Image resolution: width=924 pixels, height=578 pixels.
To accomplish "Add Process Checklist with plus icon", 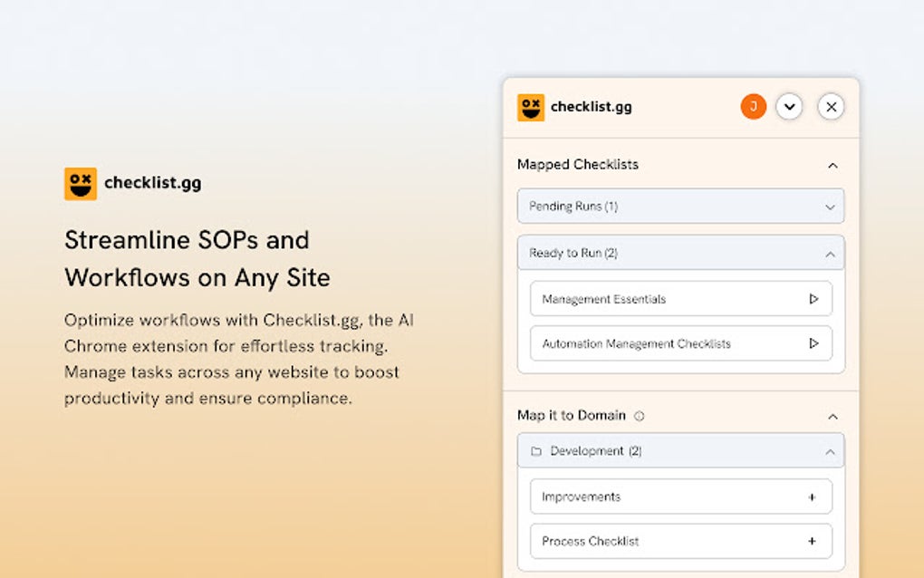I will [x=812, y=542].
